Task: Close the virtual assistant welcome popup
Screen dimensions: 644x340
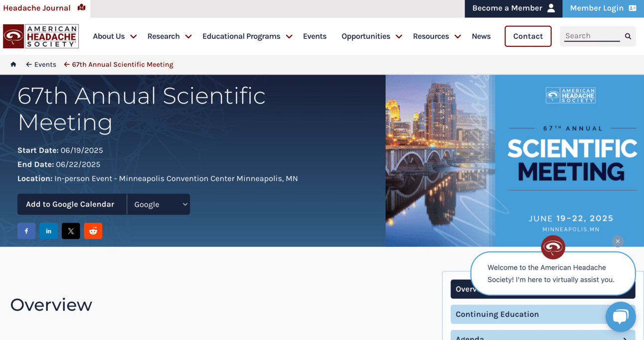Action: 618,241
